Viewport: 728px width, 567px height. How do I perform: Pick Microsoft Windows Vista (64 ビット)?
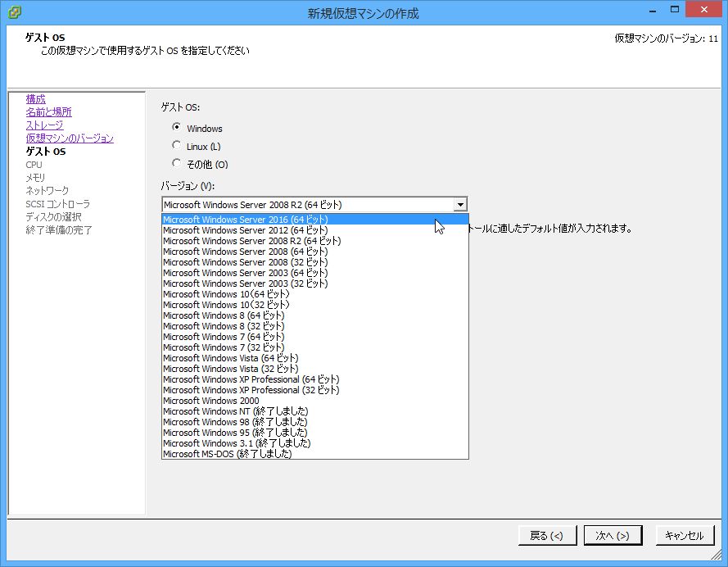(x=314, y=358)
